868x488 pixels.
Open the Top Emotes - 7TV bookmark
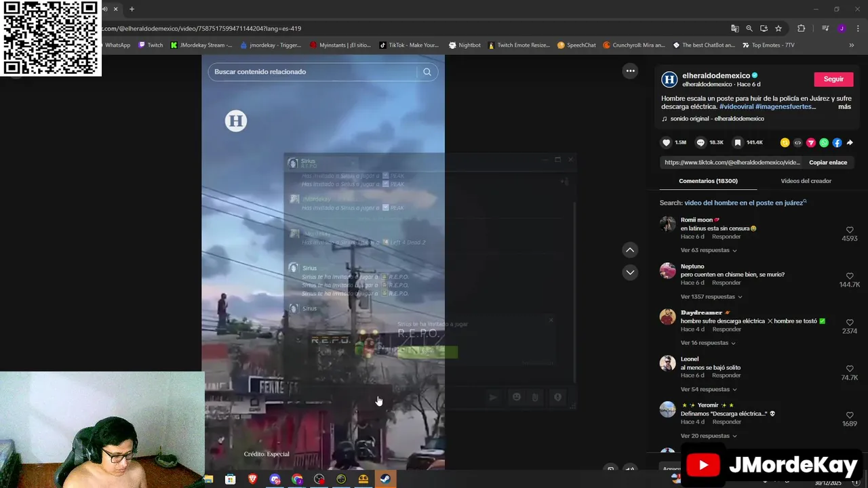[768, 45]
